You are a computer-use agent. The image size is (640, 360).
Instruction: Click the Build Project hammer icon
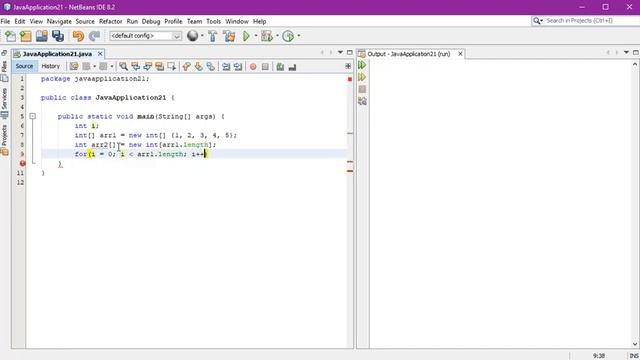click(x=213, y=36)
